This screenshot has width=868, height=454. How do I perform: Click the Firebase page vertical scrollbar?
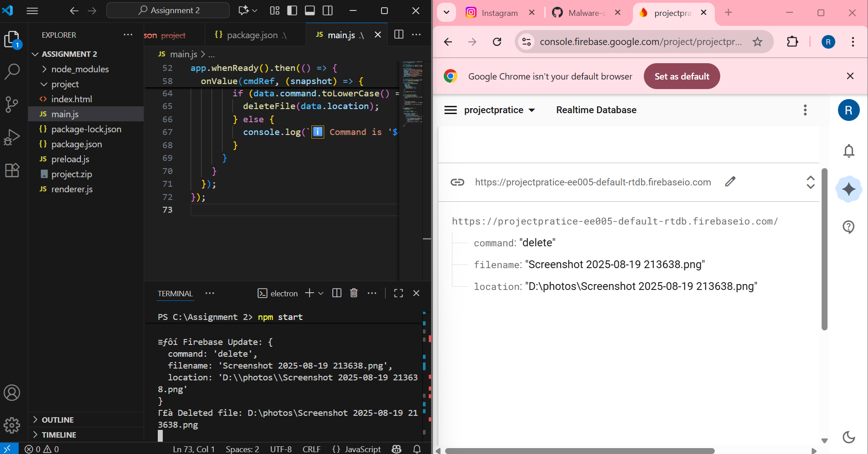coord(824,249)
